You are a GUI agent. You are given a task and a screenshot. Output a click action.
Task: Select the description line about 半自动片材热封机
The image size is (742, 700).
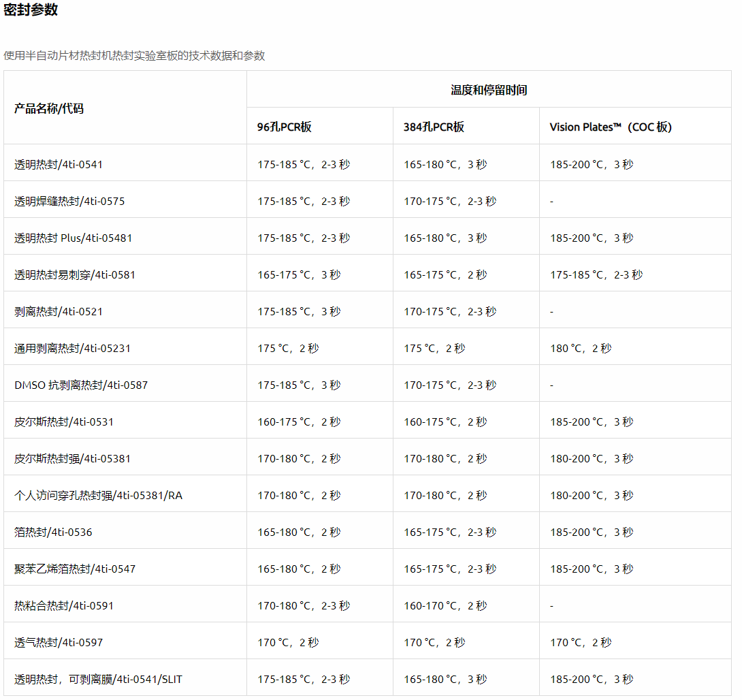[134, 55]
